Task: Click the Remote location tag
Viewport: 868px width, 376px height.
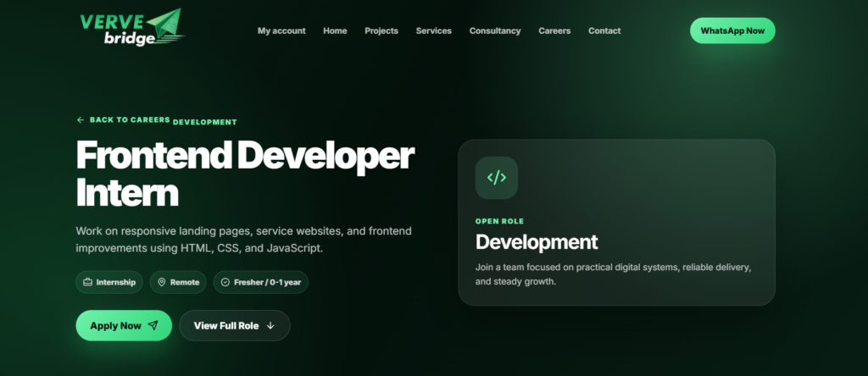Action: pos(178,282)
